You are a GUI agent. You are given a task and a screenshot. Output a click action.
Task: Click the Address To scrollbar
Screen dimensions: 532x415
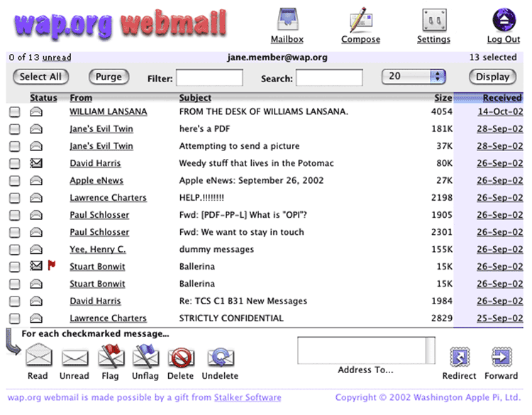tap(431, 350)
